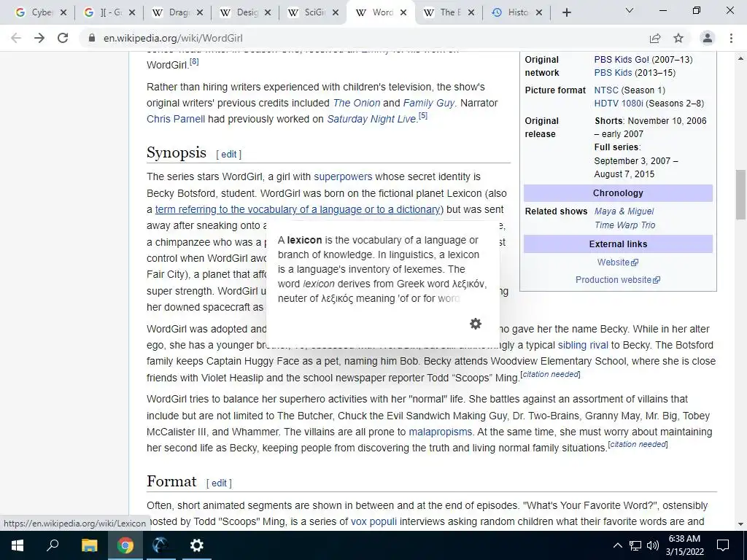Open the notification center icon
This screenshot has height=560, width=747.
pyautogui.click(x=723, y=545)
